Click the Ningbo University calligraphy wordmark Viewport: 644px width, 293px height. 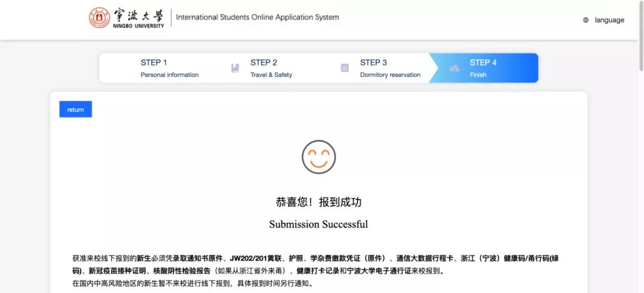pos(137,15)
